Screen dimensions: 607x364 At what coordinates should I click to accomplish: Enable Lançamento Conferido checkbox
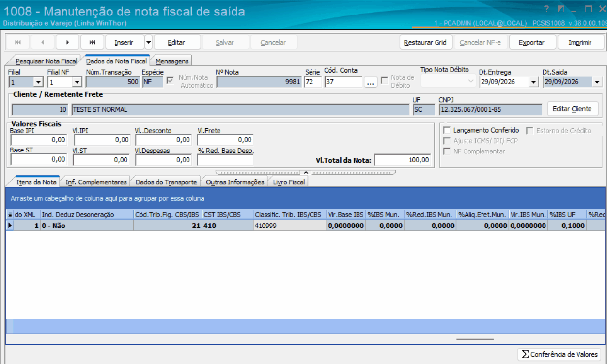pyautogui.click(x=447, y=130)
